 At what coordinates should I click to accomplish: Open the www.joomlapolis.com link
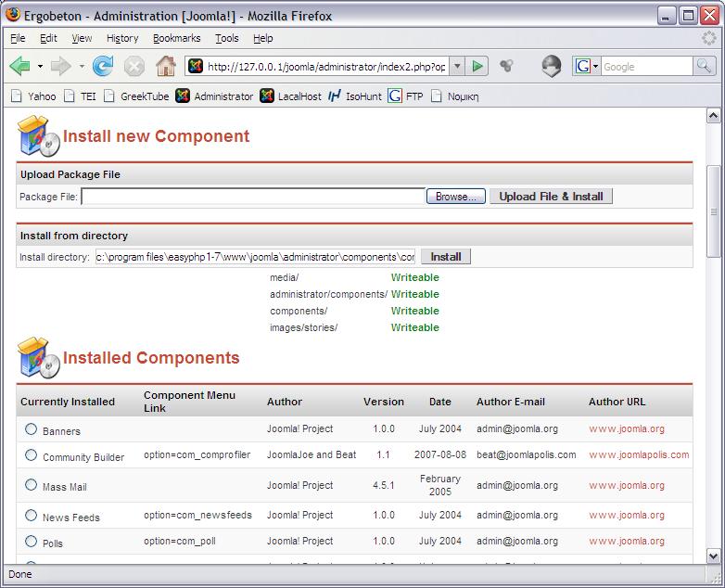639,454
